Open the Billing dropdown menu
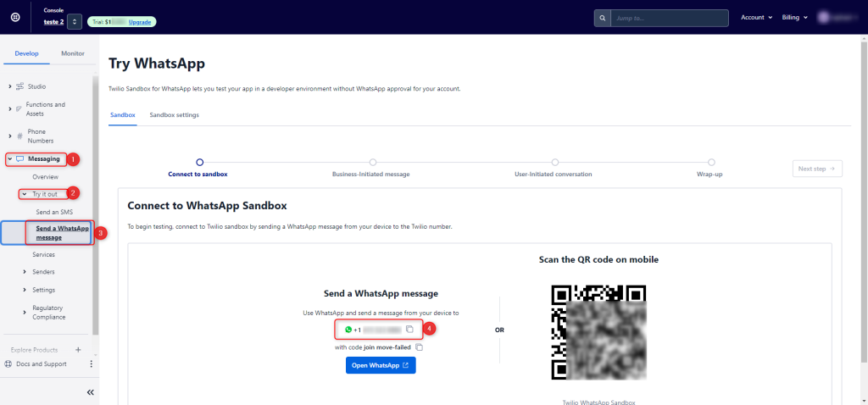The width and height of the screenshot is (868, 405). pos(794,18)
